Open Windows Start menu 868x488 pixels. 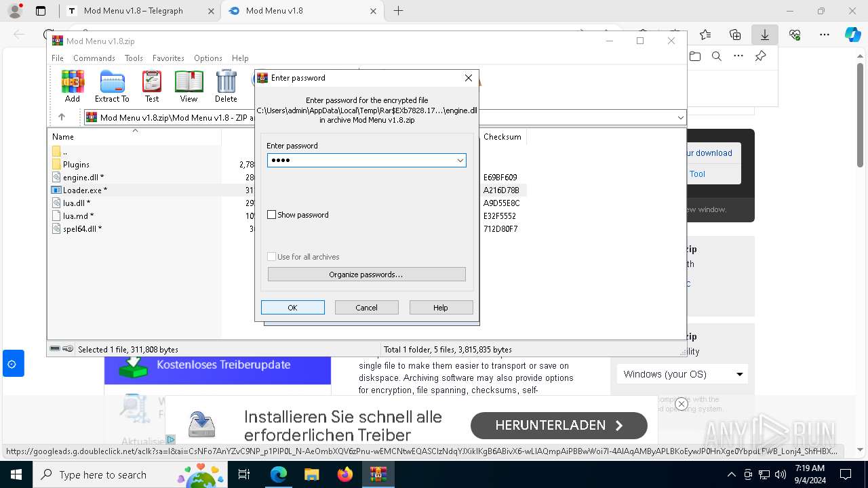coord(15,474)
